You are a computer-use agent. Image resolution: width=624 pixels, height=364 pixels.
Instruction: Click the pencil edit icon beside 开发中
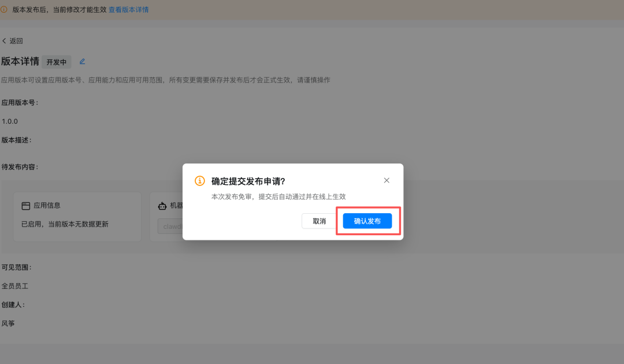click(82, 61)
